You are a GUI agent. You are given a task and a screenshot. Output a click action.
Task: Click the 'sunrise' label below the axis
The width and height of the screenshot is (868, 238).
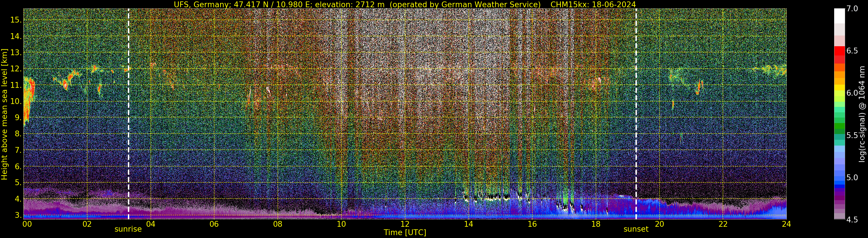point(128,229)
